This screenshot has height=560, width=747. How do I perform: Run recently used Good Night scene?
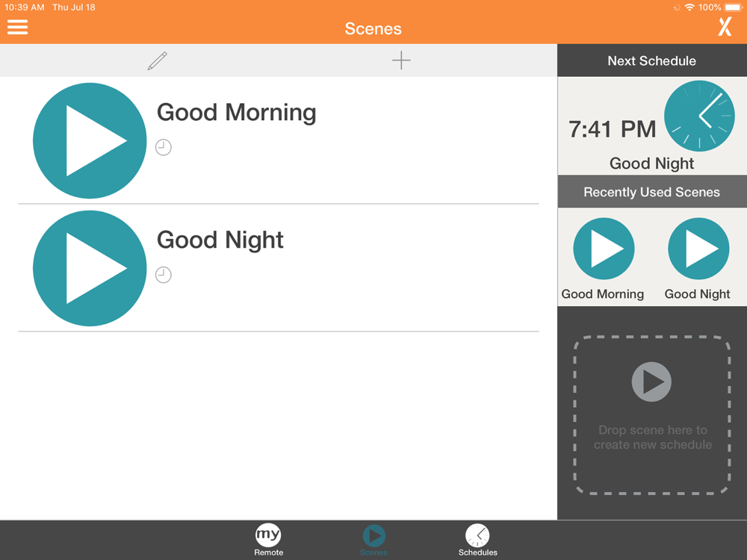698,249
